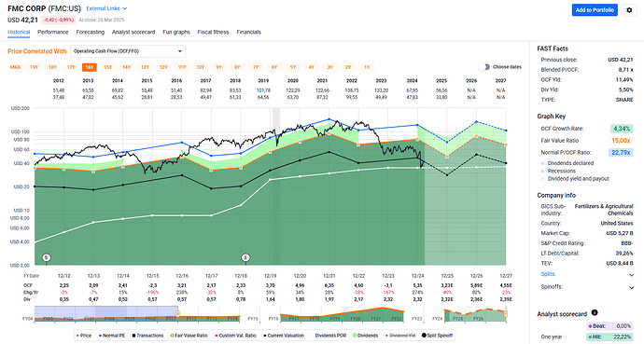Select the MAX time range
Image resolution: width=644 pixels, height=344 pixels.
pos(15,67)
